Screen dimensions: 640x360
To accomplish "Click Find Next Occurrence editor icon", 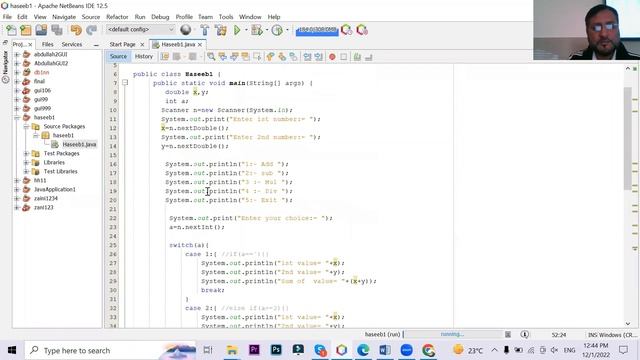I will point(234,57).
